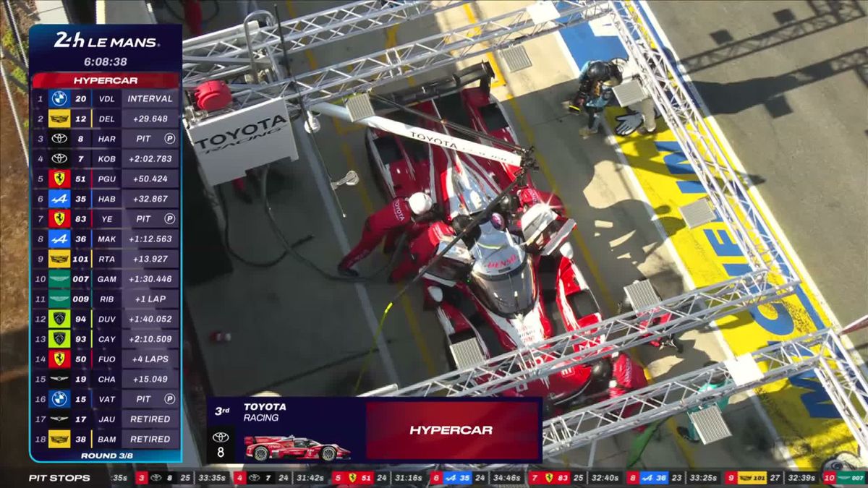Viewport: 868px width, 488px height.
Task: Click the BMW logo beside car 15
Action: coord(59,398)
